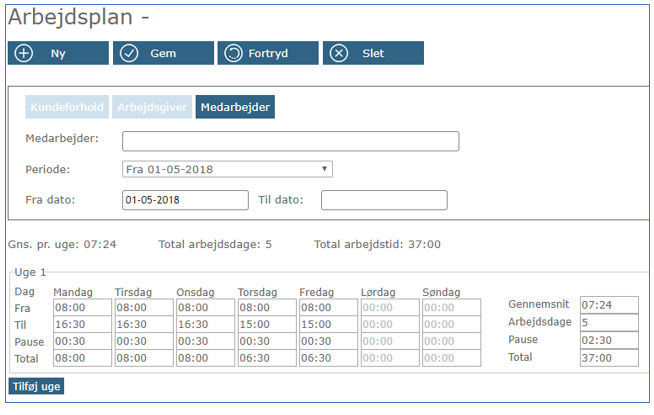
Task: Switch to the Arbejdsgiver tab
Action: 152,107
